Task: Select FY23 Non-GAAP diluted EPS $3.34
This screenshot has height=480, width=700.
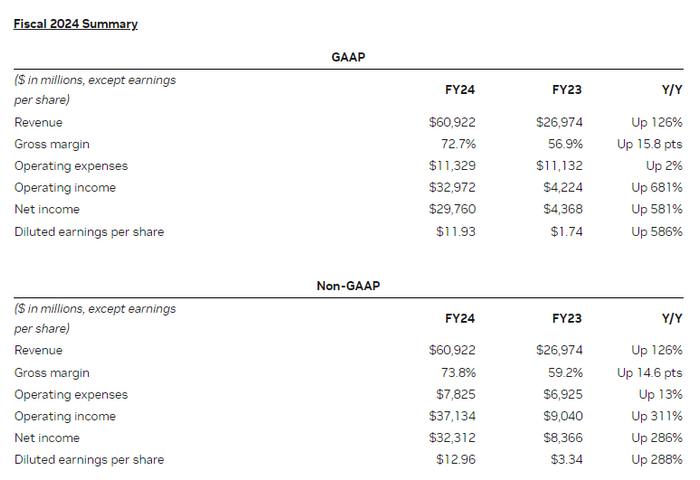Action: tap(565, 460)
